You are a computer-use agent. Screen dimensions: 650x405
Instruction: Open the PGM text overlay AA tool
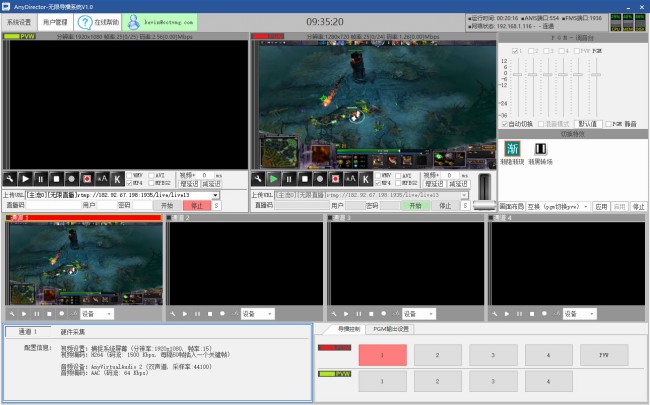(350, 179)
